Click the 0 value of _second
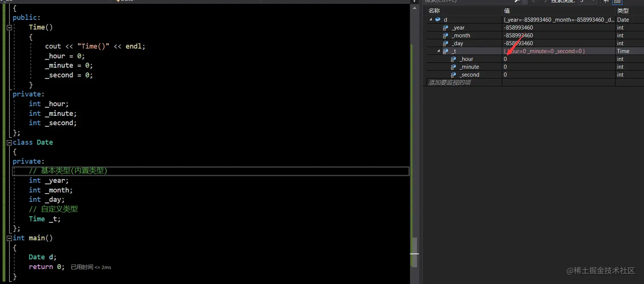Viewport: 644px width, 284px height. click(505, 75)
